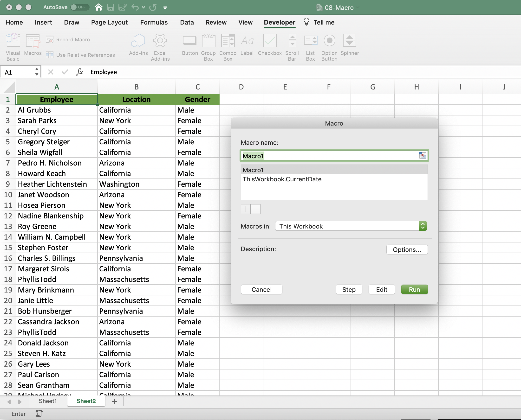Open the Add-ins icon
Screen dimensions: 521x420
coord(138,44)
